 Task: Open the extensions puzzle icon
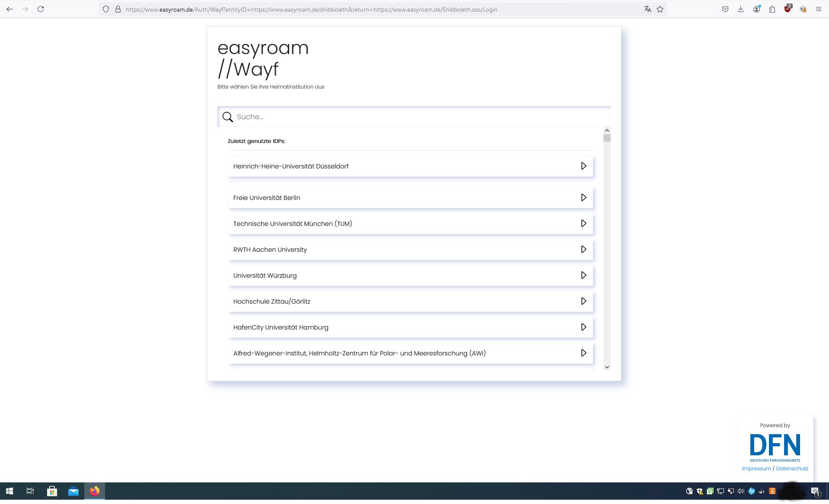click(772, 9)
